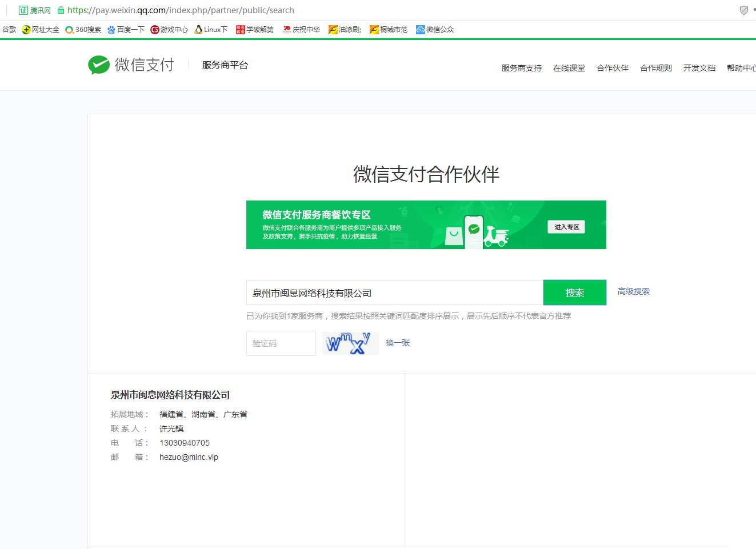756x549 pixels.
Task: Click the WeChat Pay logo icon
Action: pyautogui.click(x=99, y=65)
